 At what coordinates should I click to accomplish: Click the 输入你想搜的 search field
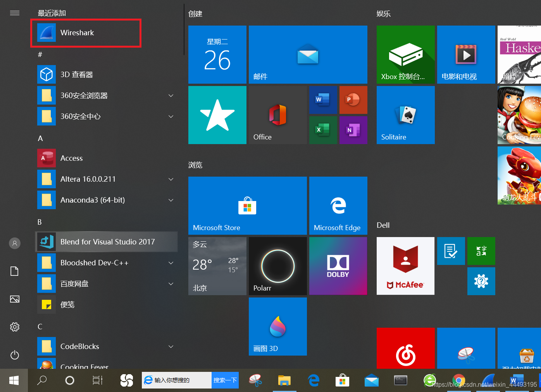[177, 380]
